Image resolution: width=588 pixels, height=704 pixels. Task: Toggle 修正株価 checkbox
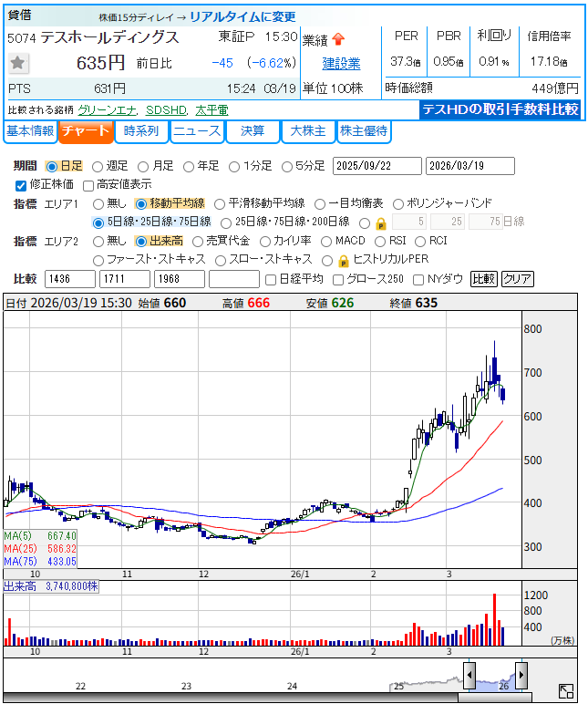[21, 185]
